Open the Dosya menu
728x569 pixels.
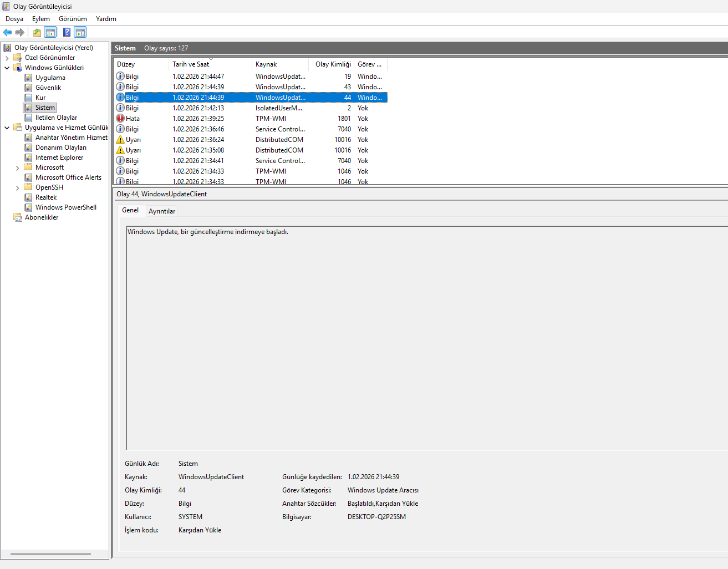click(14, 19)
